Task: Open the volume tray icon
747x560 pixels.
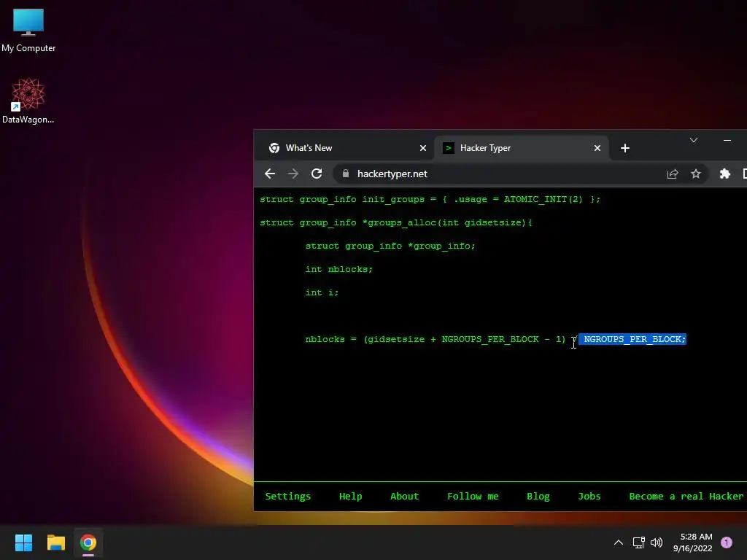Action: coord(657,542)
